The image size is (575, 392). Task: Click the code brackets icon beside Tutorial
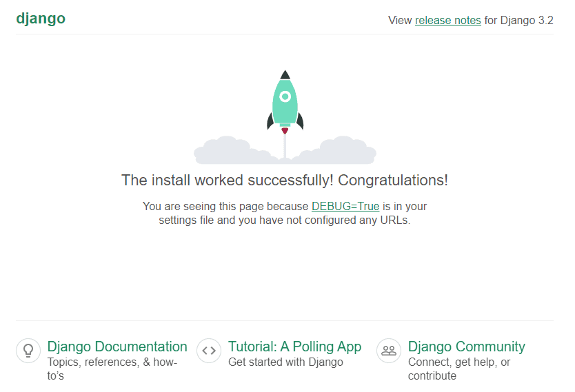click(x=209, y=351)
